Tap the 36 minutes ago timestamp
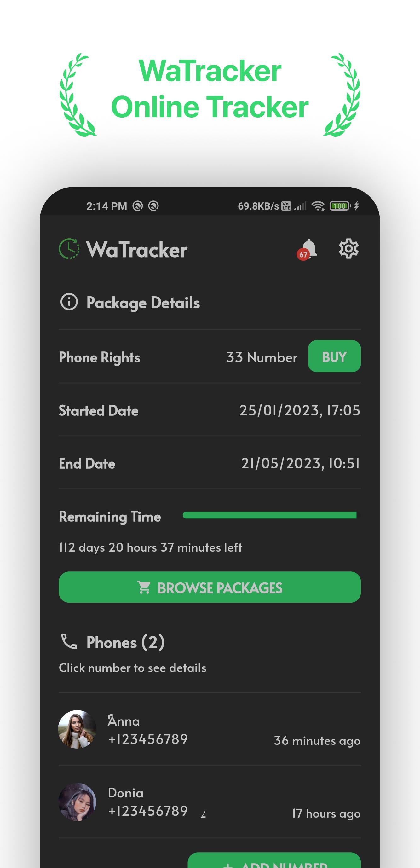 [x=317, y=741]
